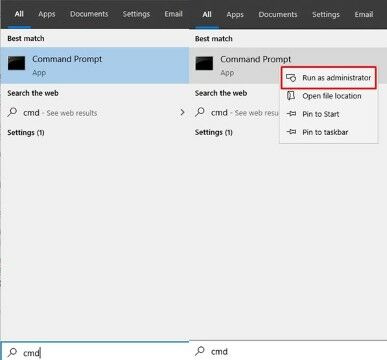Viewport: 387px width, 360px height.
Task: Switch to Apps tab in left panel
Action: point(47,14)
